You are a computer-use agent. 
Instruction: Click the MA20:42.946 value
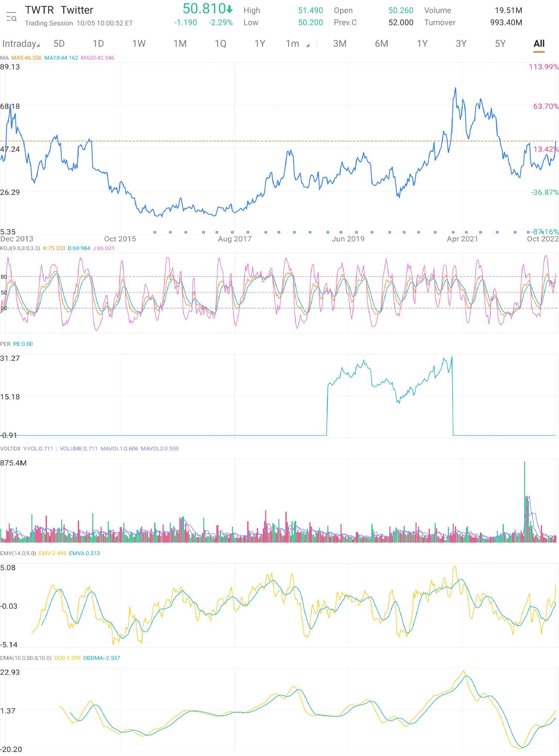point(97,58)
